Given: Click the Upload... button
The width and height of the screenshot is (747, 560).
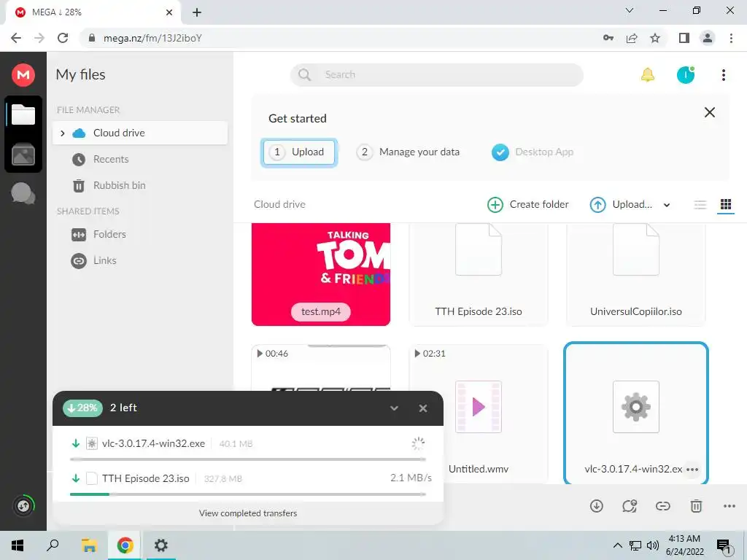Looking at the screenshot, I should point(621,205).
